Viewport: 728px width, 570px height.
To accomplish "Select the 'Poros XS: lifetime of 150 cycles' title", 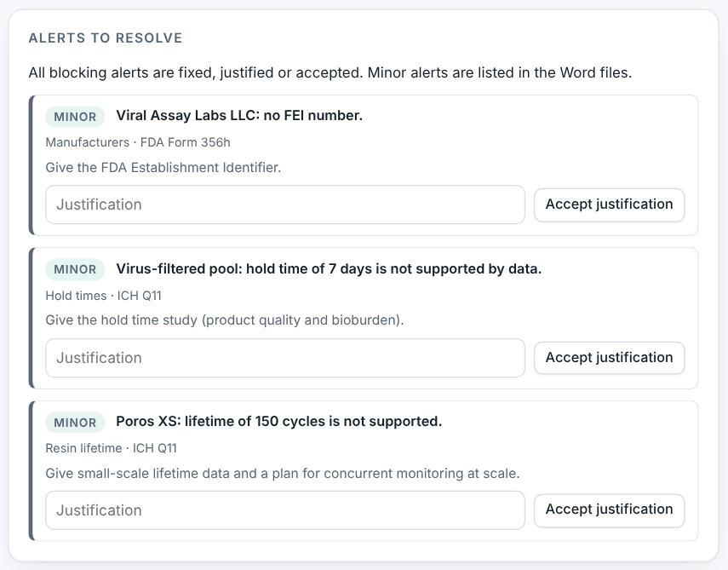I will (x=278, y=422).
